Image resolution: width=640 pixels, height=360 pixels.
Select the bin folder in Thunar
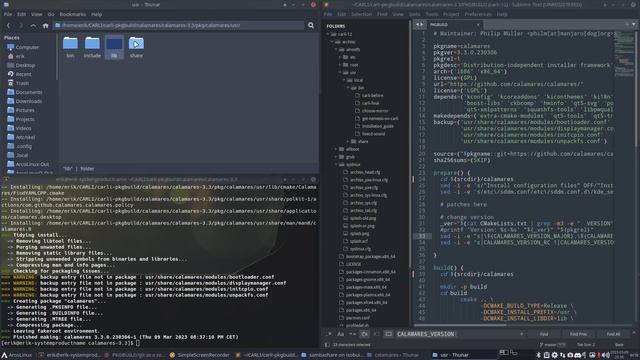(x=70, y=47)
